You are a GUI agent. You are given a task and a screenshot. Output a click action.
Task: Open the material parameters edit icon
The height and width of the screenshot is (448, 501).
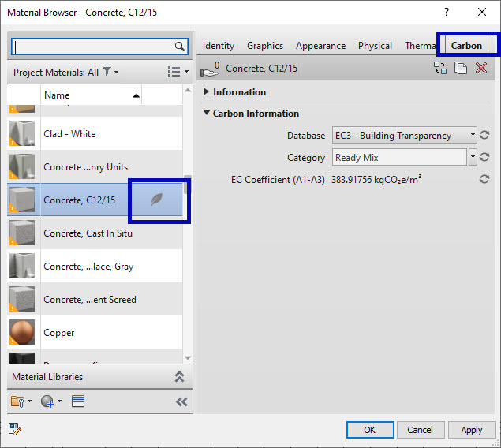point(15,429)
